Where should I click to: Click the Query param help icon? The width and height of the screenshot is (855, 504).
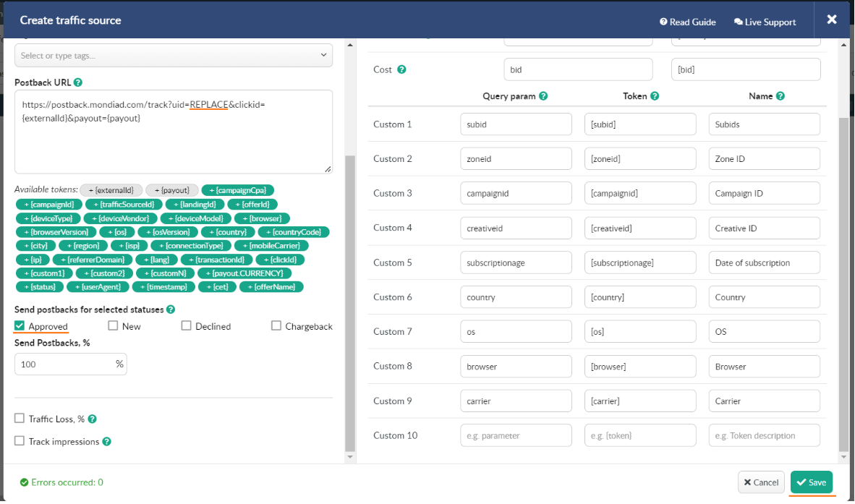(x=543, y=96)
